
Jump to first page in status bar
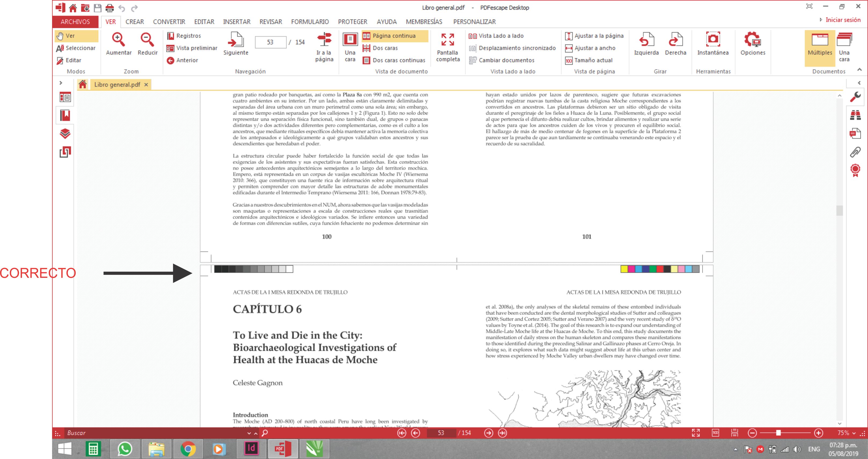click(402, 433)
